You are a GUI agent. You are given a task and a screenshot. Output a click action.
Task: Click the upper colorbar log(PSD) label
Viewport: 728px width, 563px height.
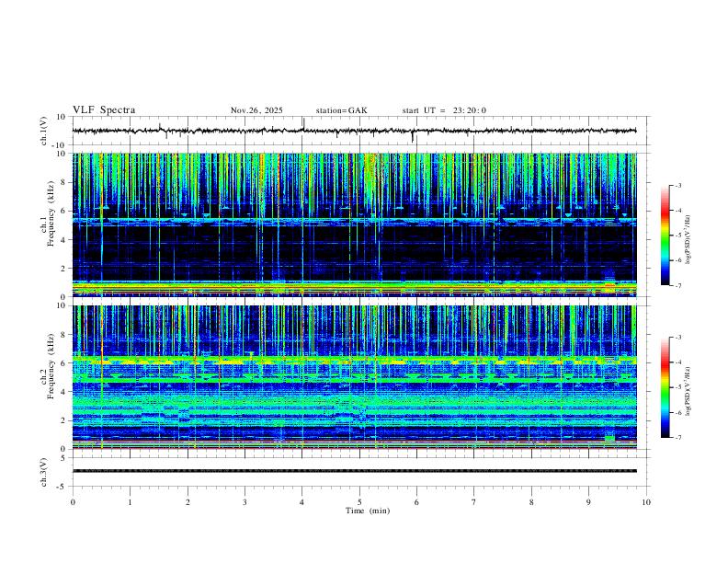(688, 239)
